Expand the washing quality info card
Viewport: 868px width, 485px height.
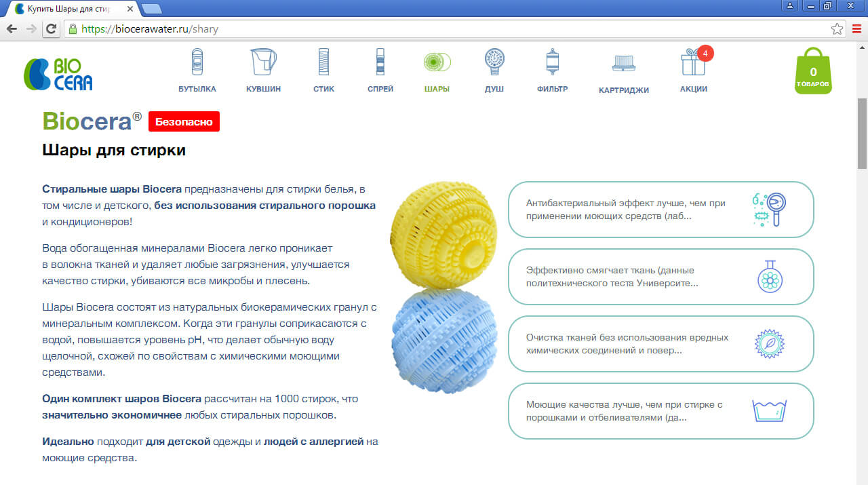(x=660, y=411)
